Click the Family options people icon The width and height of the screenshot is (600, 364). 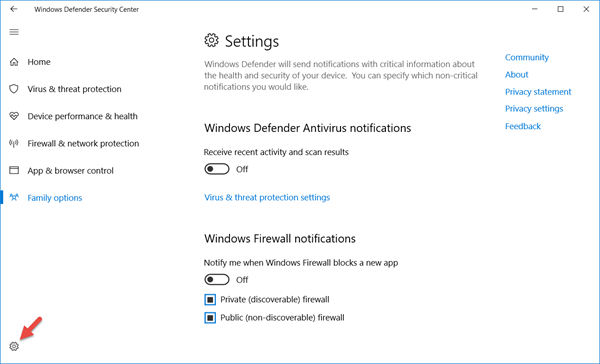[14, 198]
